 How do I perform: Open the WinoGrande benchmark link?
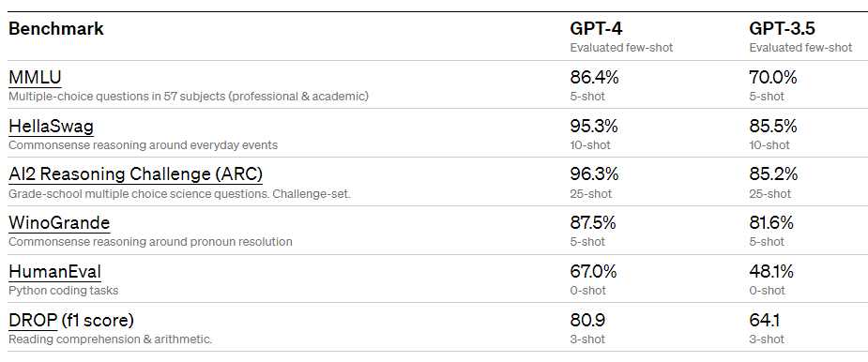coord(59,223)
